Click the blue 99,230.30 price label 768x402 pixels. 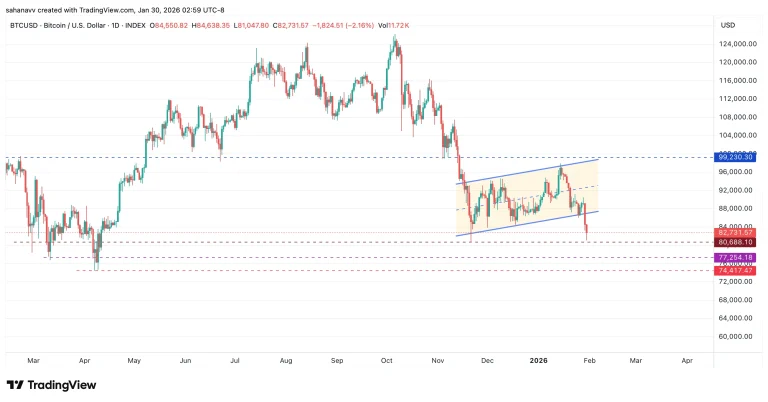(734, 157)
